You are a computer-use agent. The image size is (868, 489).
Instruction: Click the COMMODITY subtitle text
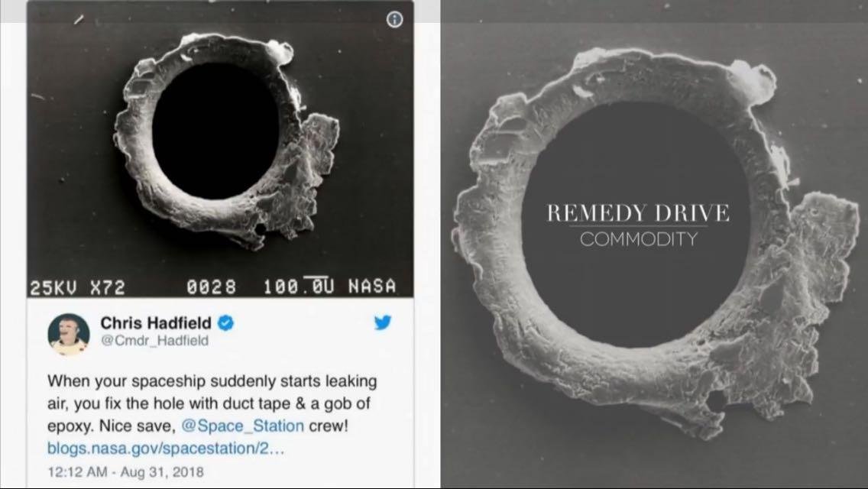click(x=639, y=239)
